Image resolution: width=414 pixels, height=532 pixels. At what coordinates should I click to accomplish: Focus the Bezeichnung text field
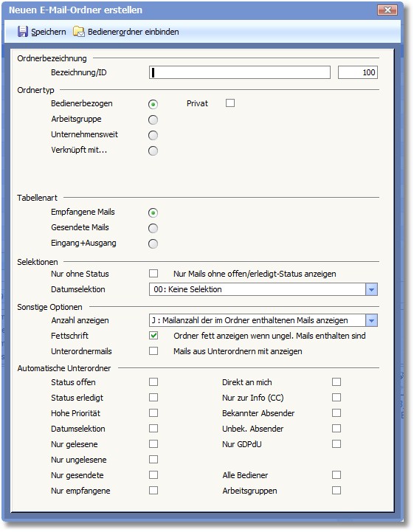coord(240,72)
